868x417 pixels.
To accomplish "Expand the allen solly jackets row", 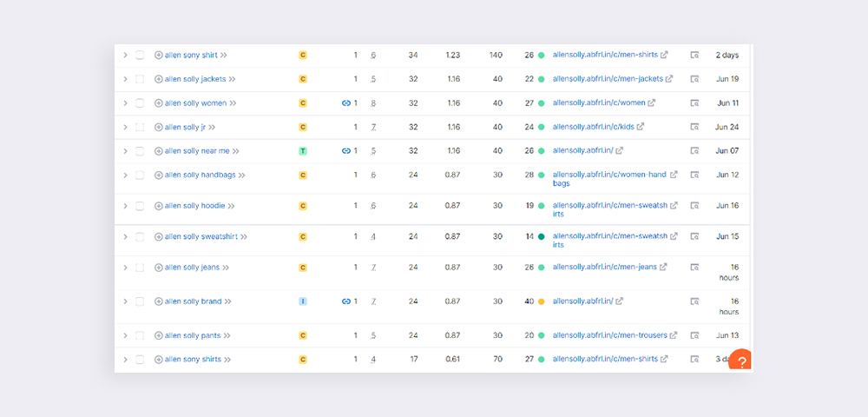I will point(125,79).
